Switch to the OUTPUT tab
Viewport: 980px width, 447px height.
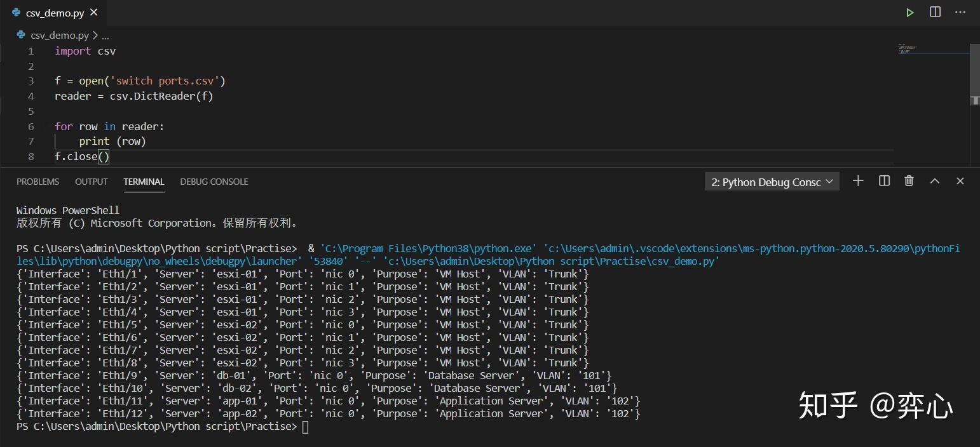pyautogui.click(x=92, y=182)
